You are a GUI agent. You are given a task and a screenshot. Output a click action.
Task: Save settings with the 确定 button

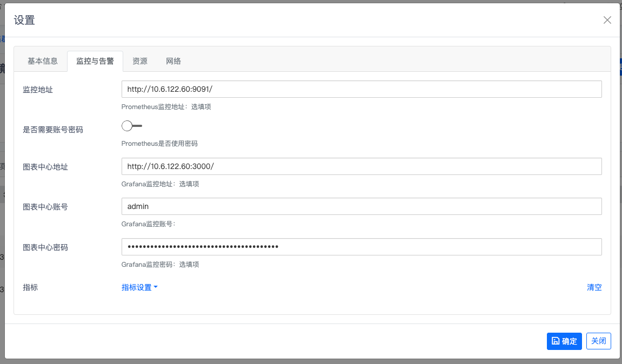pyautogui.click(x=564, y=341)
